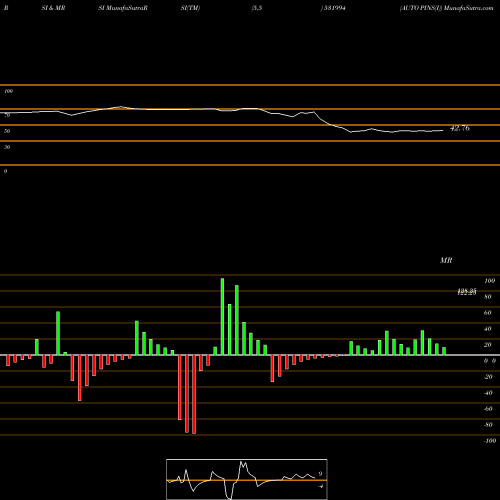
Task: Click the RSI value label 42.76
Action: [460, 128]
